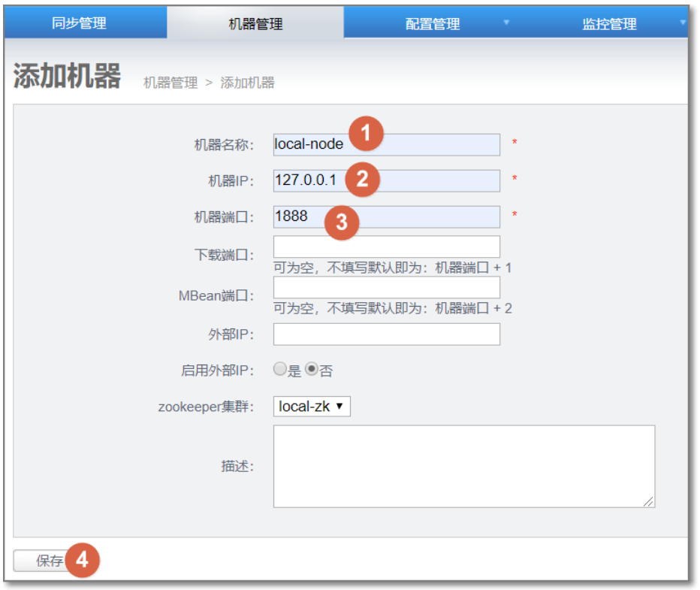Select 否 for 启用外部IP

pyautogui.click(x=312, y=369)
